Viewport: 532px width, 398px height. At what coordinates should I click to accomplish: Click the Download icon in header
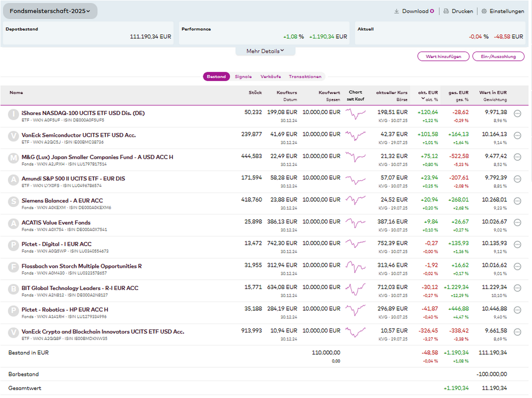click(396, 11)
